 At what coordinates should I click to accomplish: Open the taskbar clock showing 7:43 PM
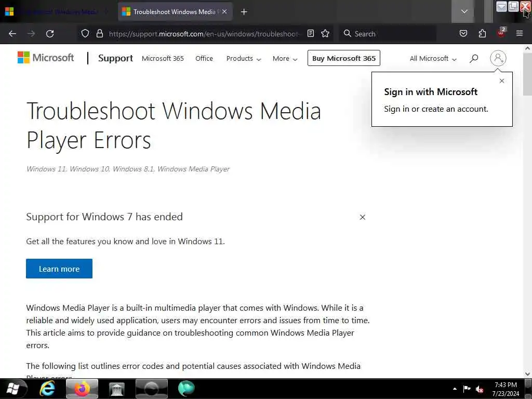click(x=506, y=389)
